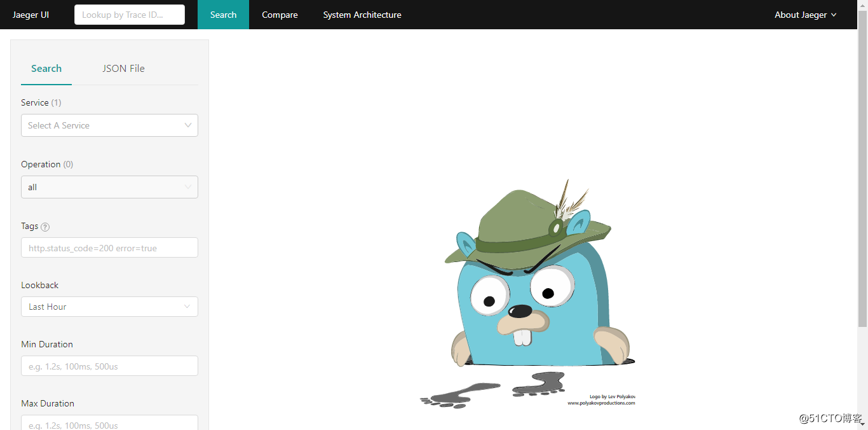Click the Service dropdown arrow icon
This screenshot has height=430, width=868.
(x=188, y=125)
